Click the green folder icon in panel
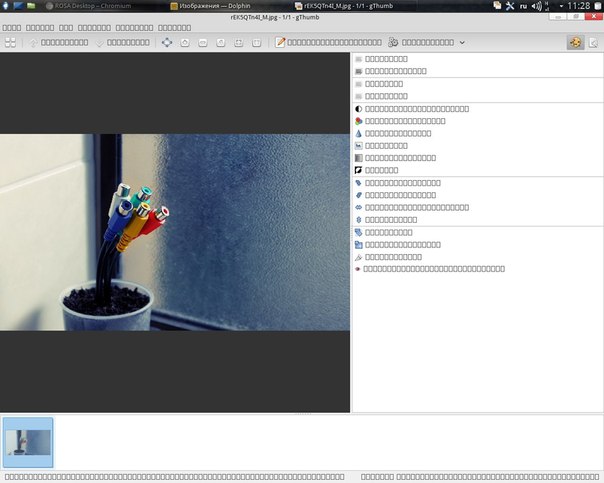This screenshot has width=604, height=483. (31, 6)
